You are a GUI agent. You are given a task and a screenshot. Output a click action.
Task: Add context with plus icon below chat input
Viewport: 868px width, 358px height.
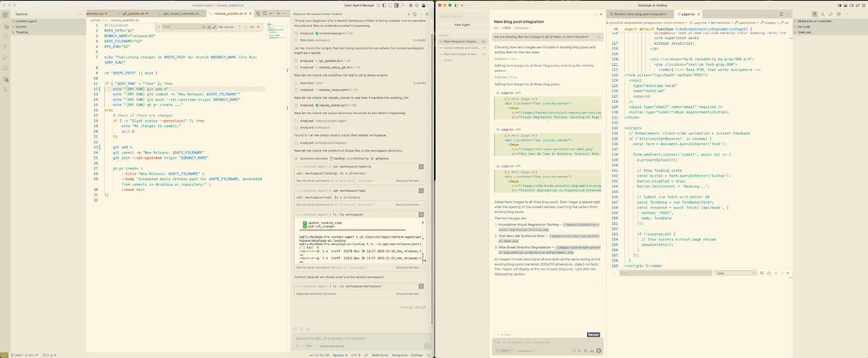click(x=297, y=346)
